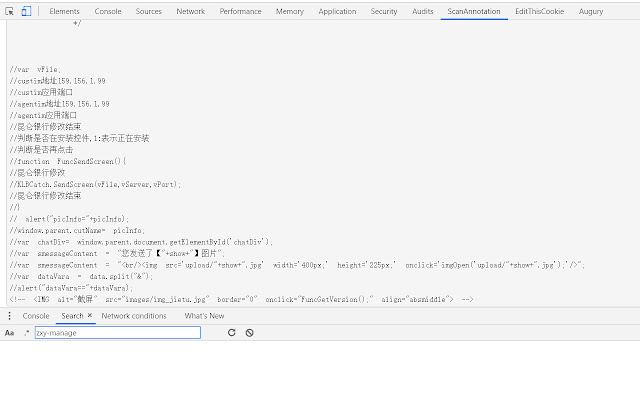Image resolution: width=640 pixels, height=400 pixels.
Task: Activate the inspect element picker icon
Action: [x=9, y=11]
